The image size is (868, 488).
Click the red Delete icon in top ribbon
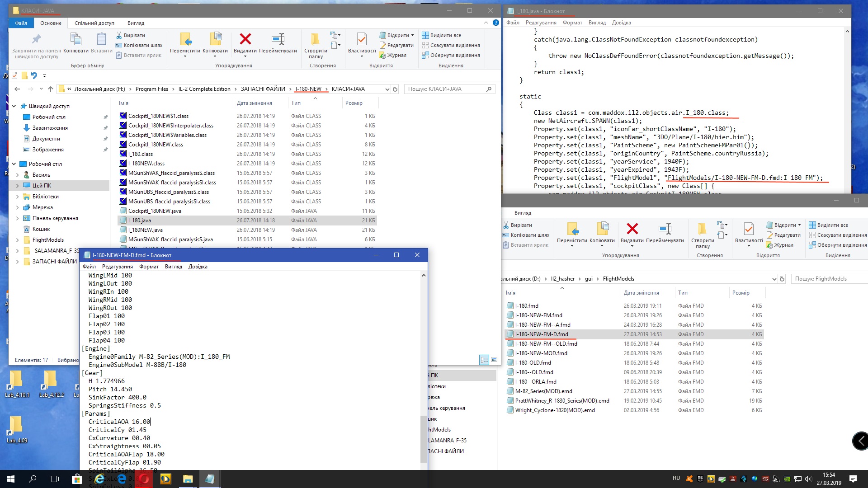[245, 40]
